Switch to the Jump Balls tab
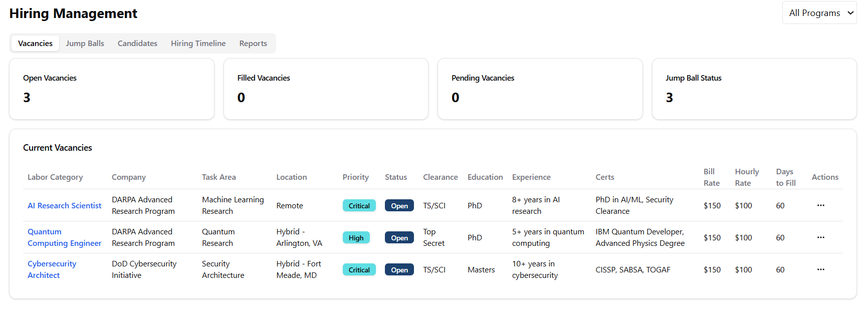The width and height of the screenshot is (868, 334). pos(85,44)
